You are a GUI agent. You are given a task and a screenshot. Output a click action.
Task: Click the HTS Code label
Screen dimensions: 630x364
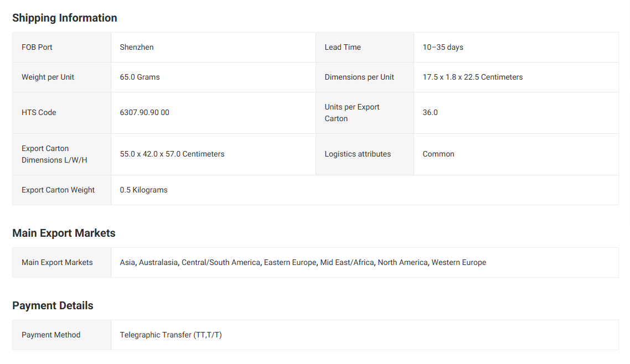(x=39, y=112)
